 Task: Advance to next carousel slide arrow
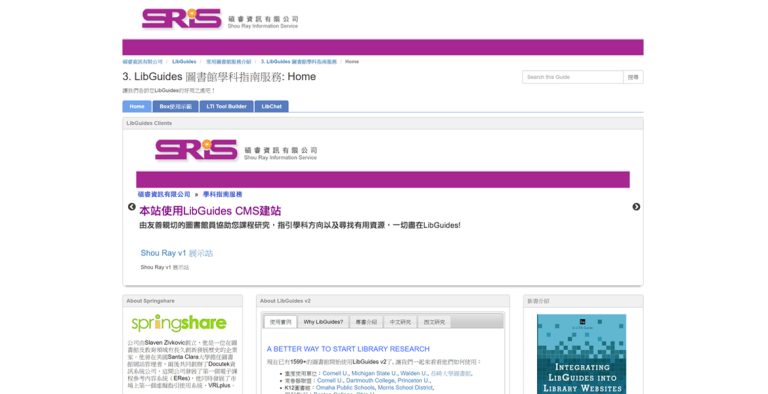[636, 207]
